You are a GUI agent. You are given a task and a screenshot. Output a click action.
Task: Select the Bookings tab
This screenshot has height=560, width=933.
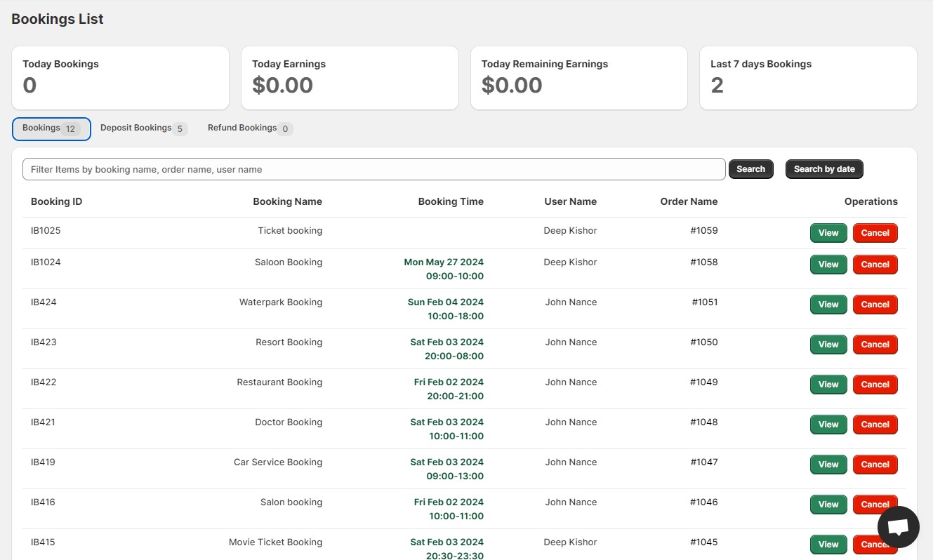[x=51, y=128]
